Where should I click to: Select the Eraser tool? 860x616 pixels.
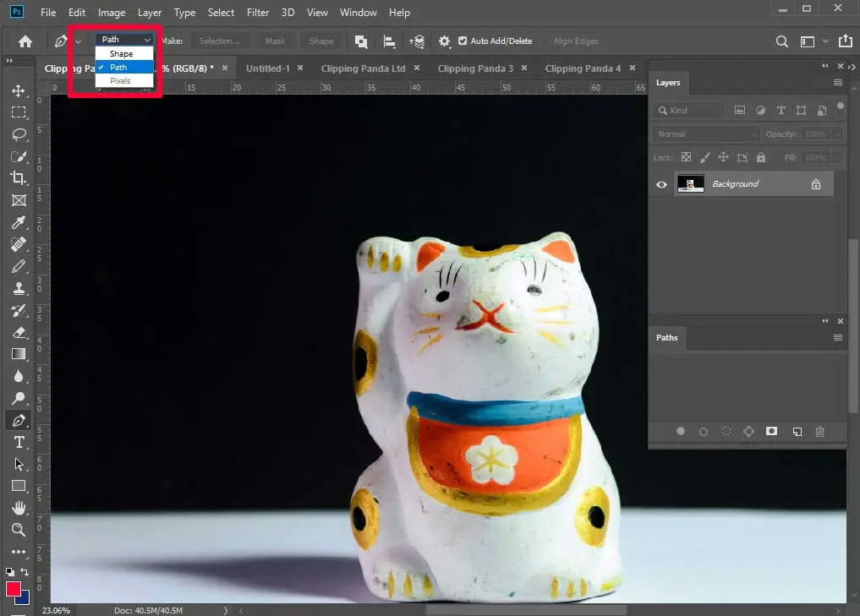19,332
